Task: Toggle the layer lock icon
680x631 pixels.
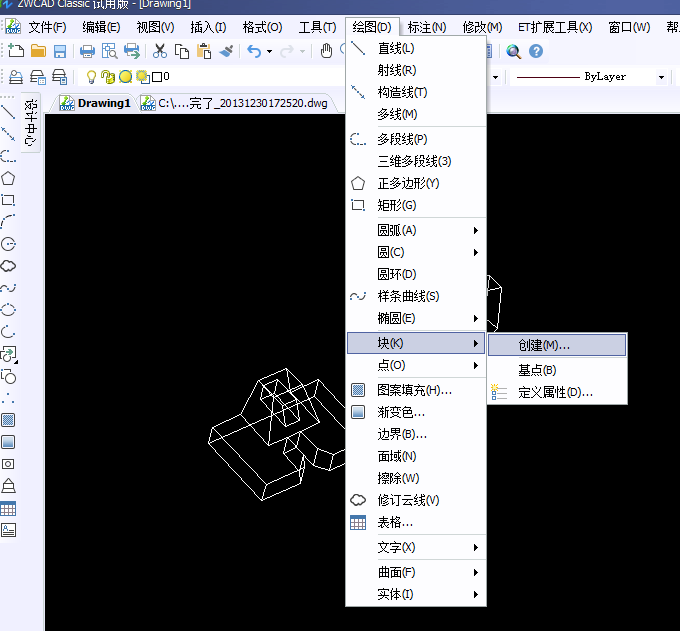Action: coord(108,76)
